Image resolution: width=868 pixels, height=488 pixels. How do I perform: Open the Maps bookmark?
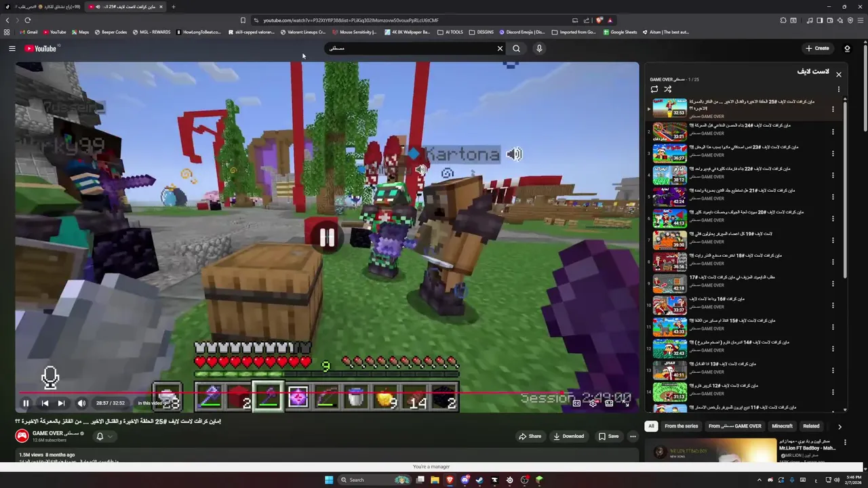79,32
